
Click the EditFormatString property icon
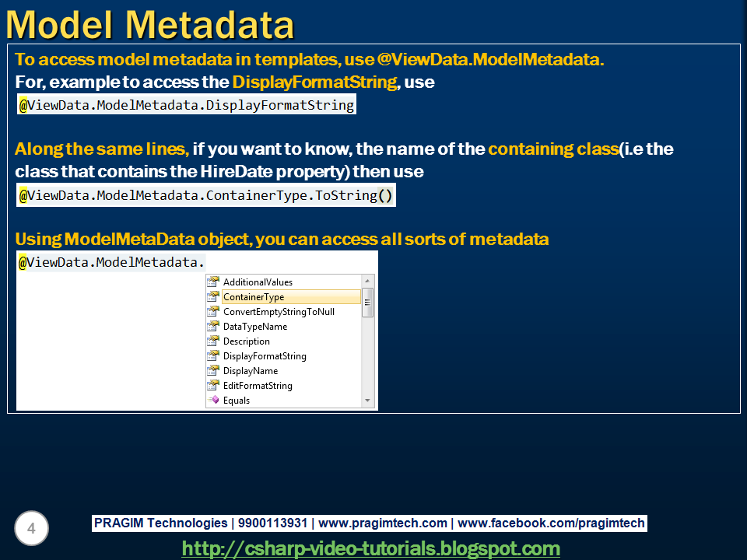click(213, 385)
